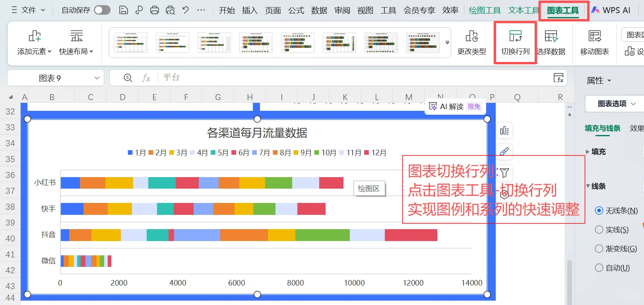Click the 选择数据 button

click(x=551, y=43)
